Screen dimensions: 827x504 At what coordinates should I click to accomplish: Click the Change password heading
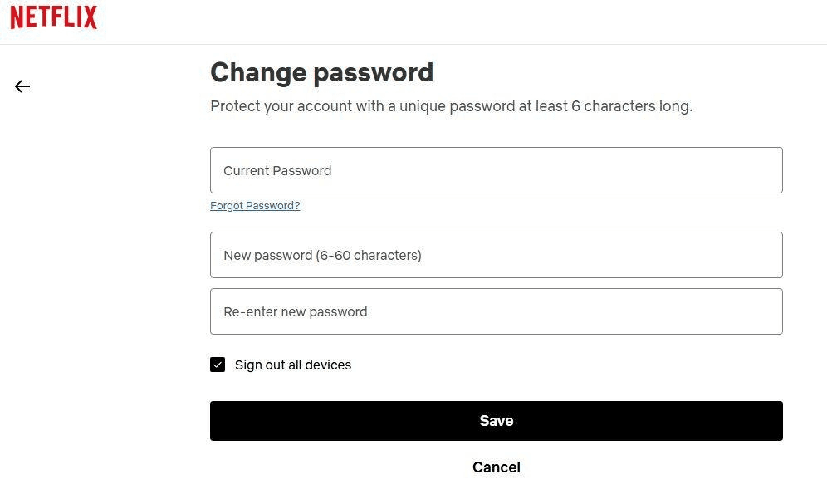tap(321, 72)
